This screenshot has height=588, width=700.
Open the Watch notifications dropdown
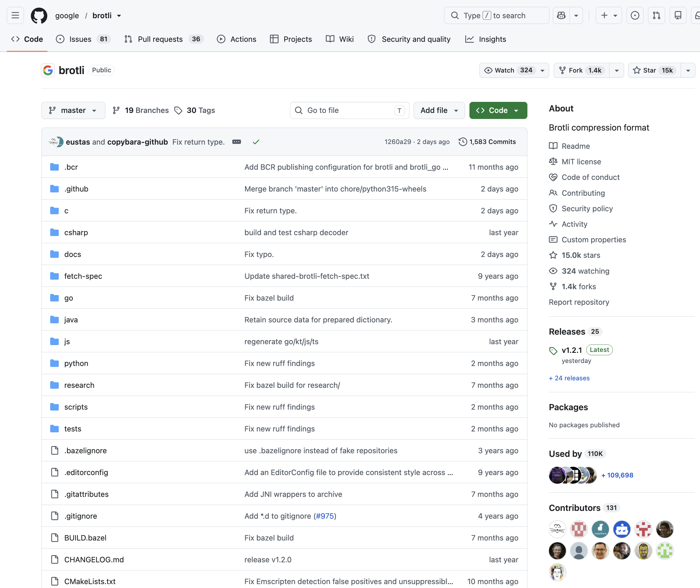514,71
